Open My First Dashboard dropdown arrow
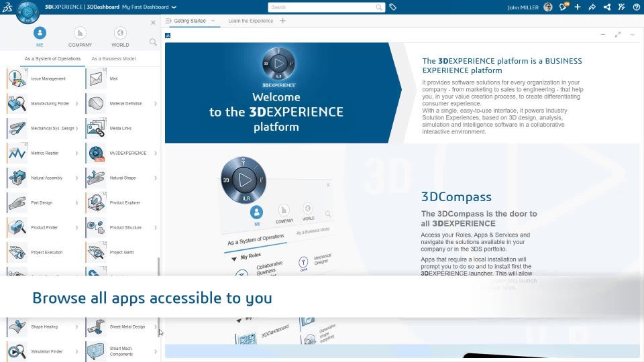The width and height of the screenshot is (644, 362). pos(174,7)
